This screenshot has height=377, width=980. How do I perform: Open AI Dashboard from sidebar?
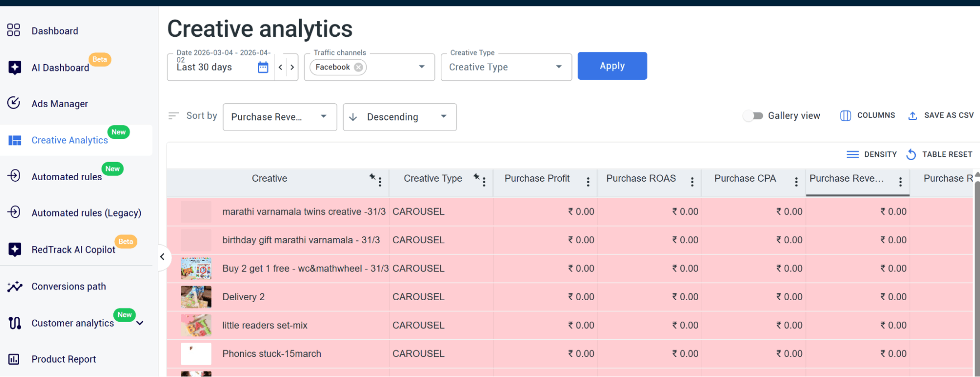coord(60,68)
